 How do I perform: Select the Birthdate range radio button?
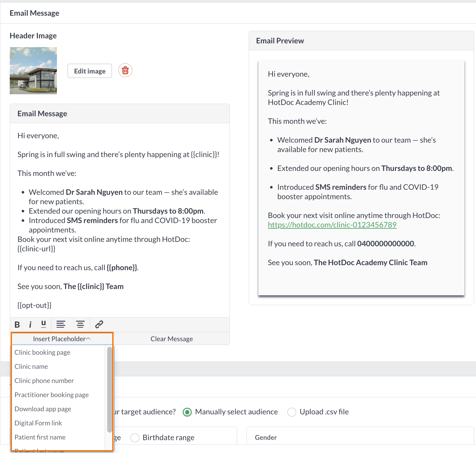click(135, 438)
